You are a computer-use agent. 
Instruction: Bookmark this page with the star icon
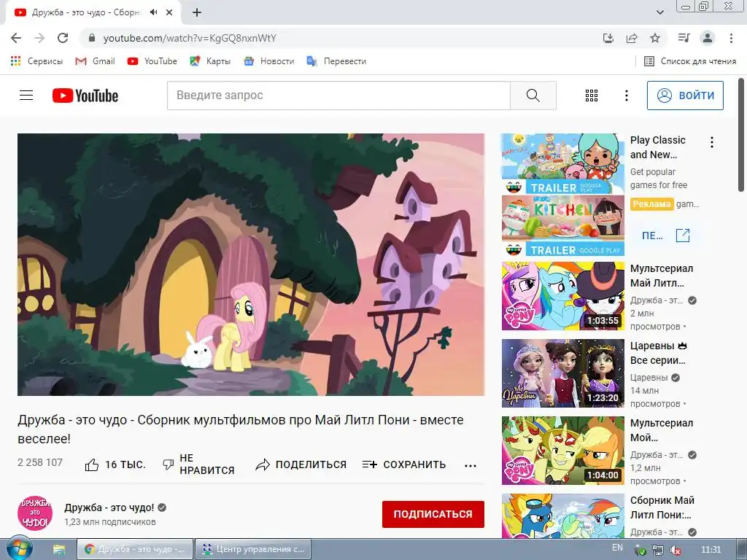pos(655,38)
